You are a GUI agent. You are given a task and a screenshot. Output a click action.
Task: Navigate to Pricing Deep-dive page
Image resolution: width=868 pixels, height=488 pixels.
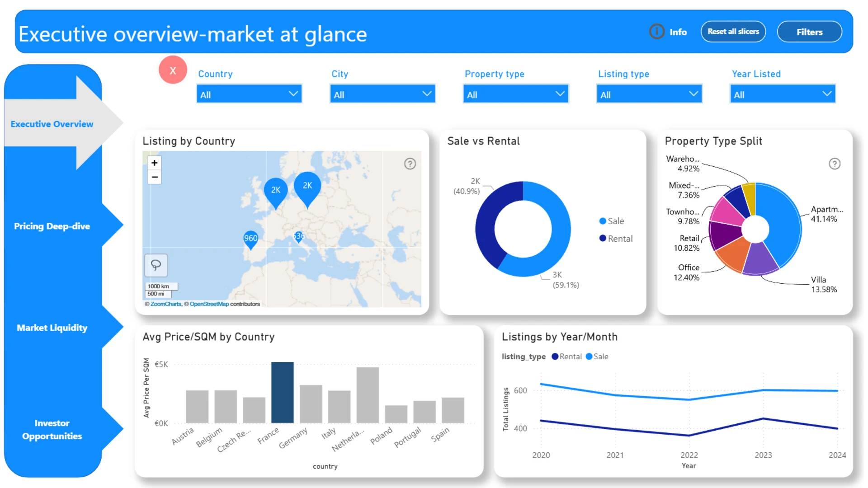point(52,226)
